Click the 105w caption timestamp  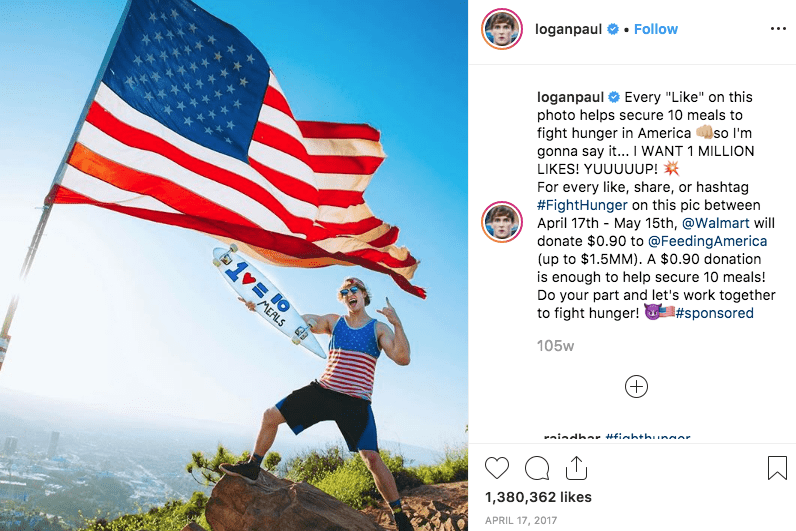555,346
